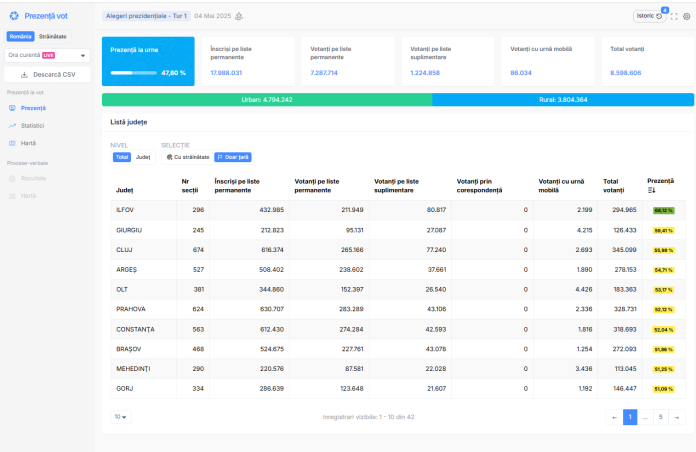
Task: Expand the Ora curentă dropdown
Action: [48, 55]
